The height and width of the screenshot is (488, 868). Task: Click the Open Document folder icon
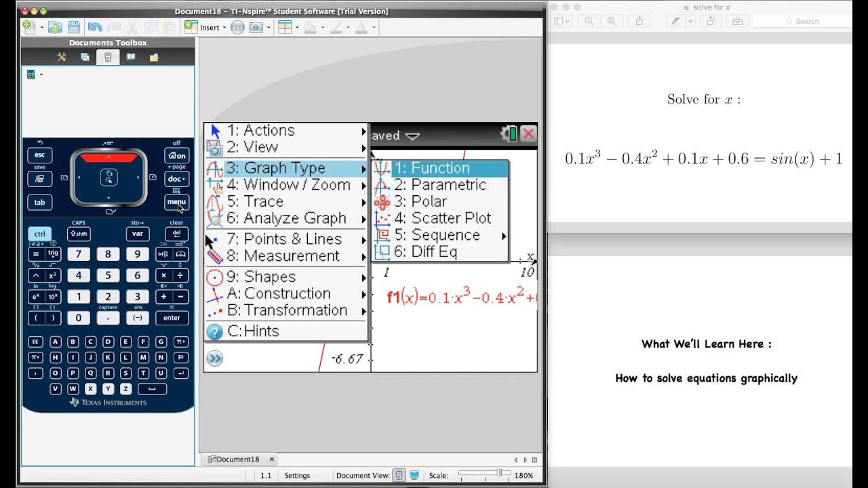click(x=56, y=27)
